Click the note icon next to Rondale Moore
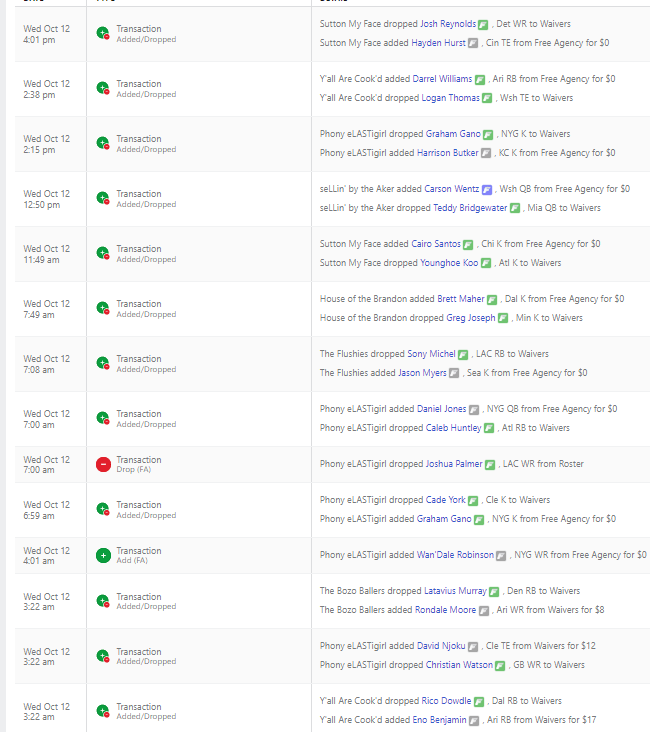The image size is (650, 732). point(484,610)
